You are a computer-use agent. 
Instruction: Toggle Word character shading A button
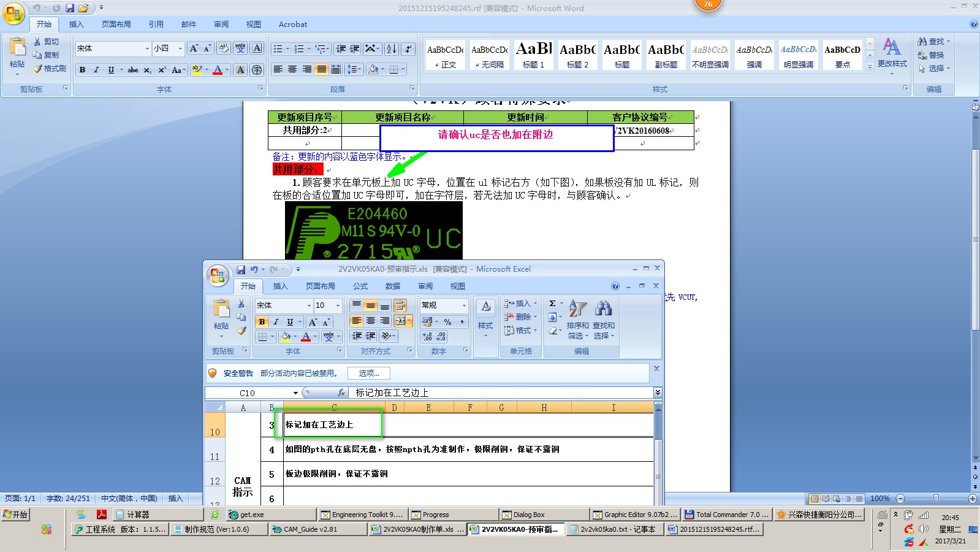241,70
